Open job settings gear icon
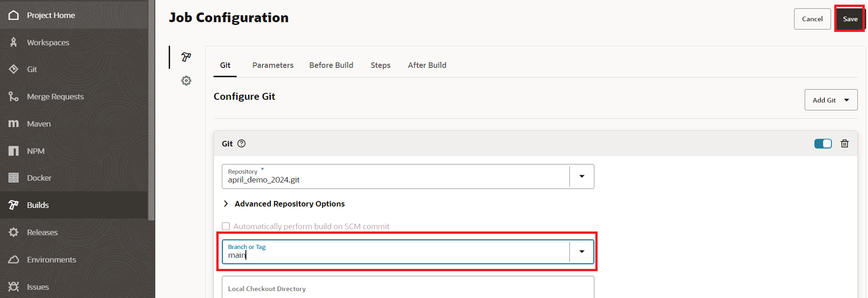The image size is (868, 298). 186,81
